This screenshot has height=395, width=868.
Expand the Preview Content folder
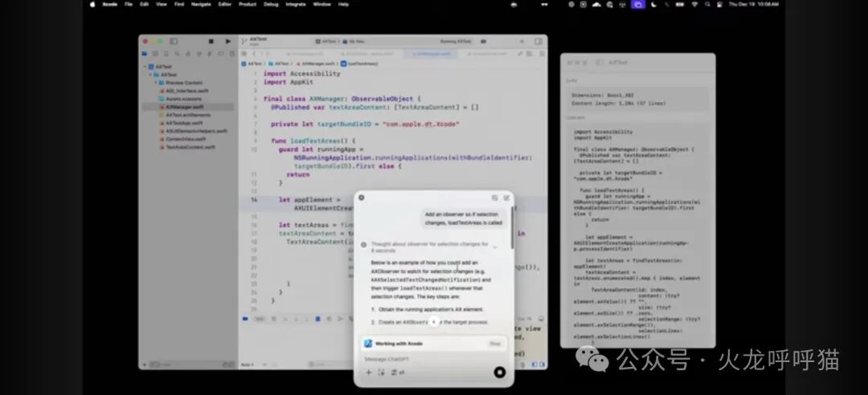[156, 83]
